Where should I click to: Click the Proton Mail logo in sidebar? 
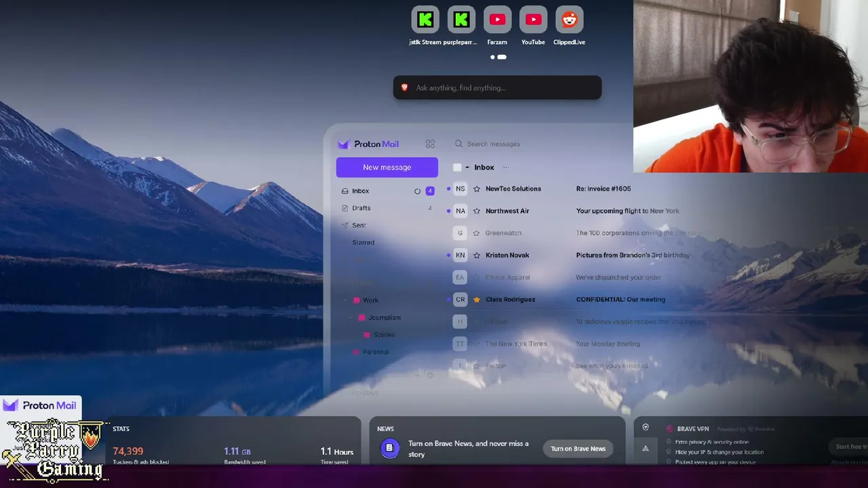point(368,144)
